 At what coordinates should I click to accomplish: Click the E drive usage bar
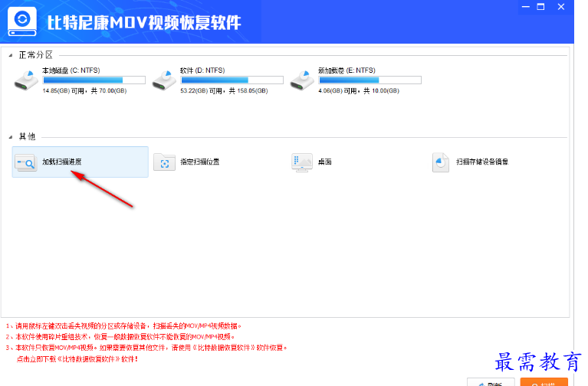tap(370, 80)
